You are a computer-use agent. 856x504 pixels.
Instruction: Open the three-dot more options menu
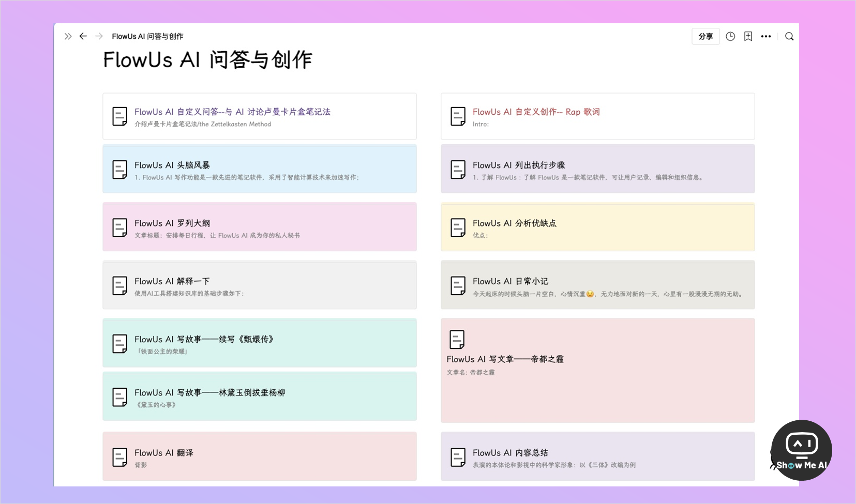point(766,36)
